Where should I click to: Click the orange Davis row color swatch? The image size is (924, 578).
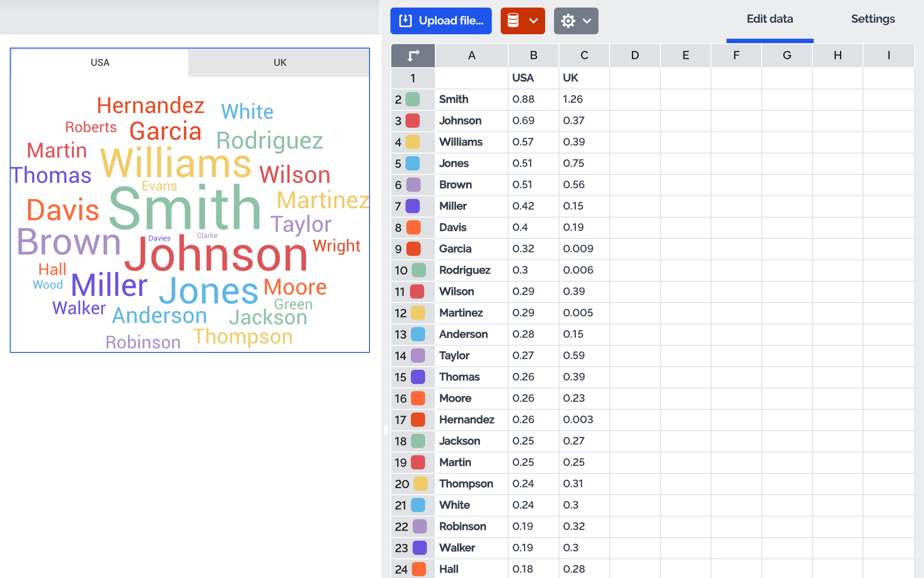(413, 227)
